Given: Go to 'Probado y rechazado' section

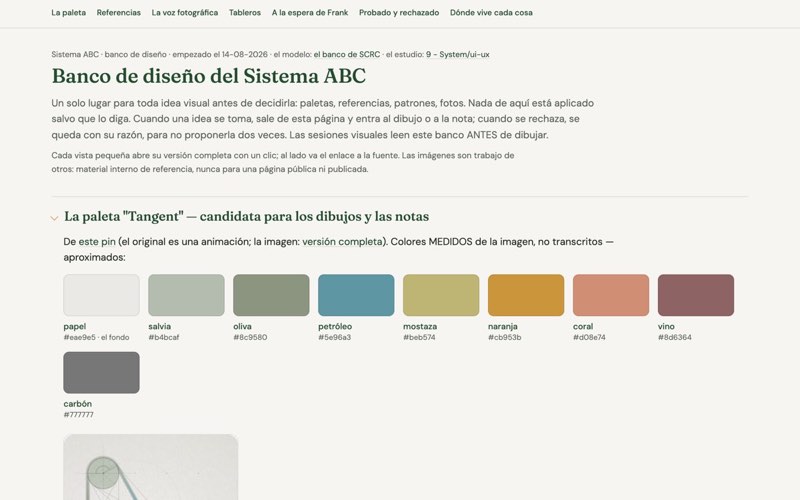Looking at the screenshot, I should 399,13.
